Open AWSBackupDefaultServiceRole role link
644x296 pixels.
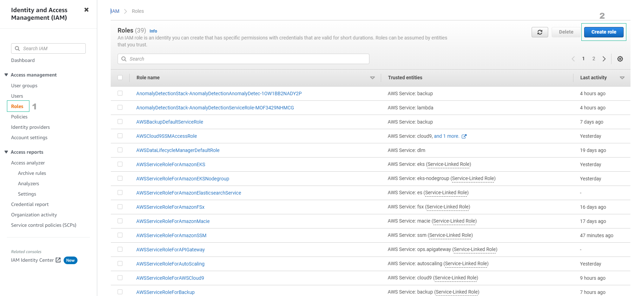point(169,122)
